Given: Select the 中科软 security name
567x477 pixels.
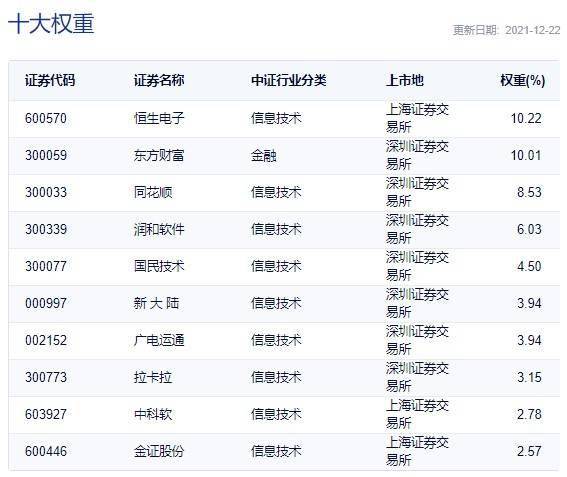Looking at the screenshot, I should click(x=153, y=414).
